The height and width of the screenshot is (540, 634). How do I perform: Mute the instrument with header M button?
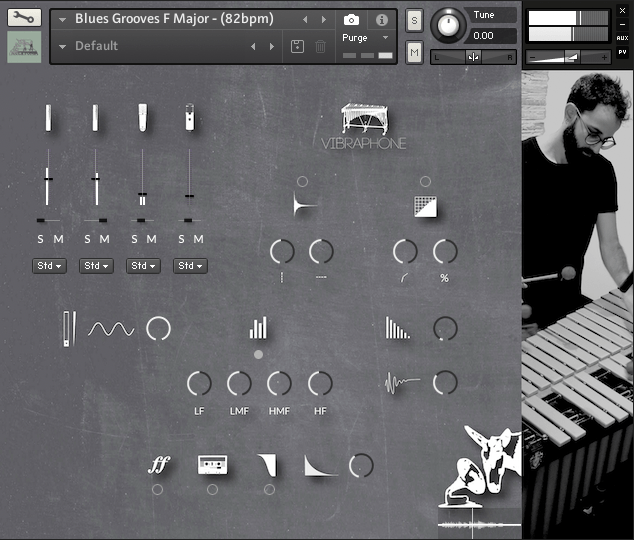pos(414,53)
